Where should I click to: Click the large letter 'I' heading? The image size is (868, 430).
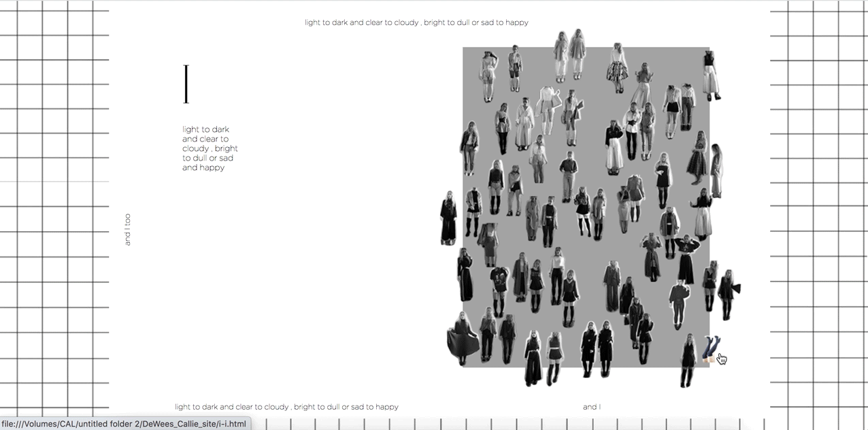[186, 84]
